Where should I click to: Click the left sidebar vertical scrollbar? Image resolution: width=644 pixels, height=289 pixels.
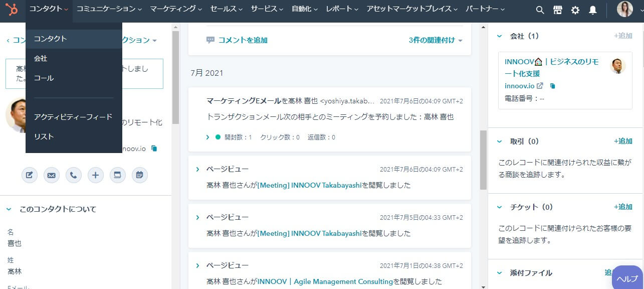pos(175,78)
